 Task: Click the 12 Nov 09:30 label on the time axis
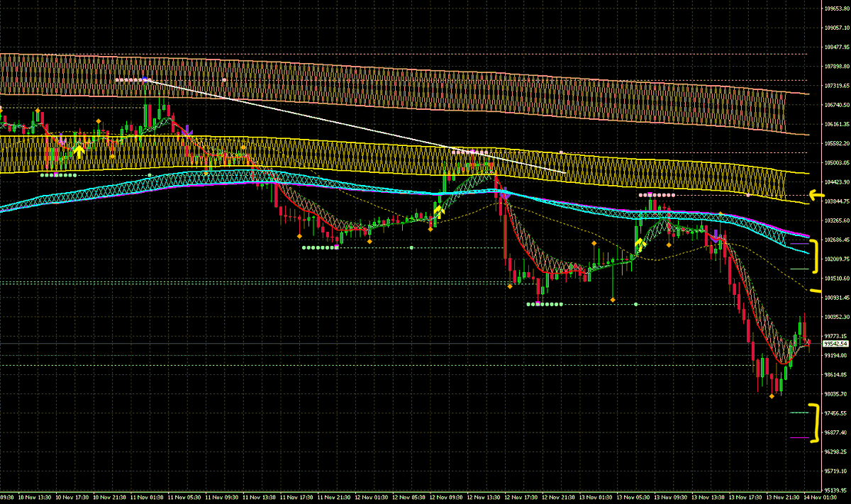(x=447, y=498)
